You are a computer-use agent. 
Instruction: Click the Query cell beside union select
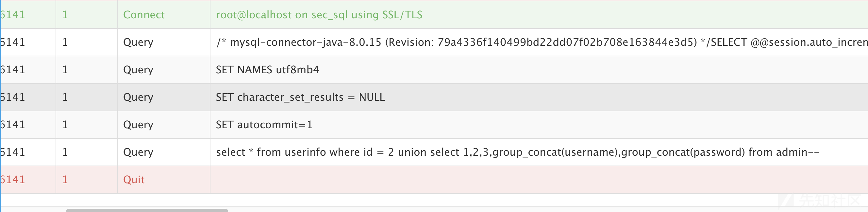[163, 152]
